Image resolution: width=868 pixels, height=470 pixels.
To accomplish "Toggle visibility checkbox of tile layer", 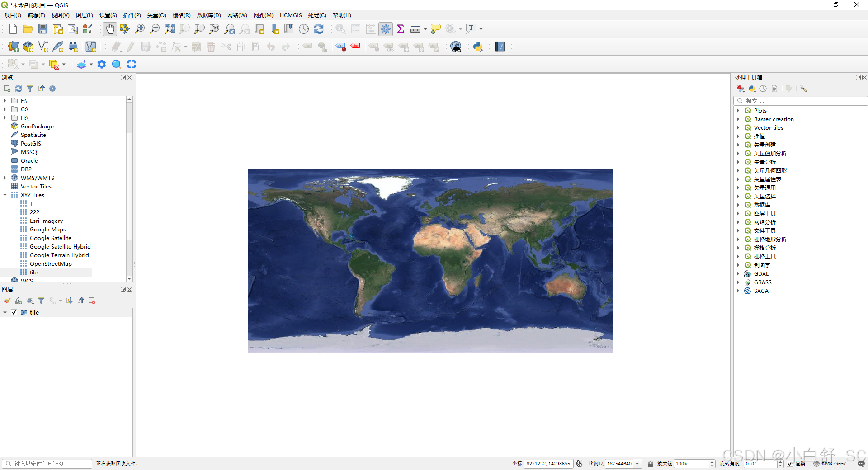I will (x=14, y=312).
